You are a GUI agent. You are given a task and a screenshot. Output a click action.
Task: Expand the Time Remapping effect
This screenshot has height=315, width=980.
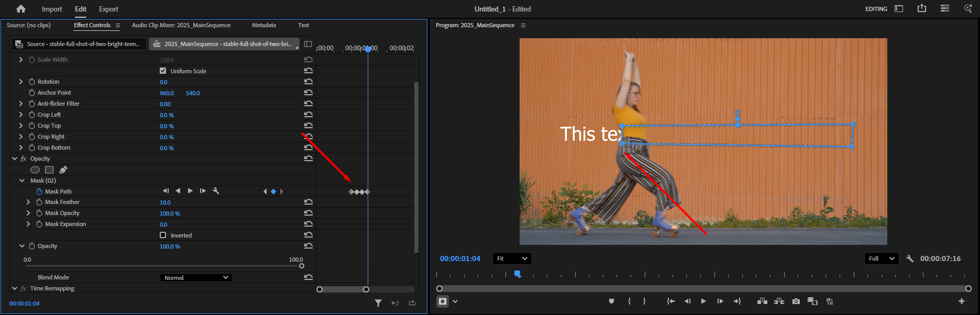[x=15, y=288]
